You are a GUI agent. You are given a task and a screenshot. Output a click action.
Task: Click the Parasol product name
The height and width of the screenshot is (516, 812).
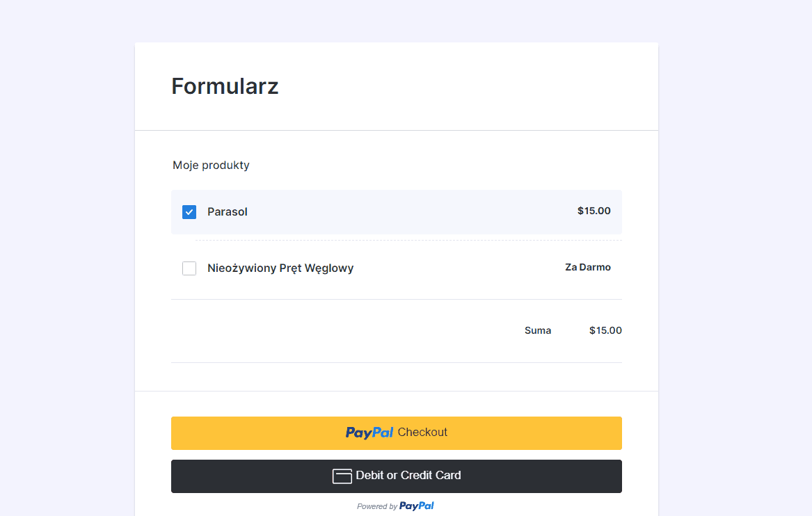[228, 212]
